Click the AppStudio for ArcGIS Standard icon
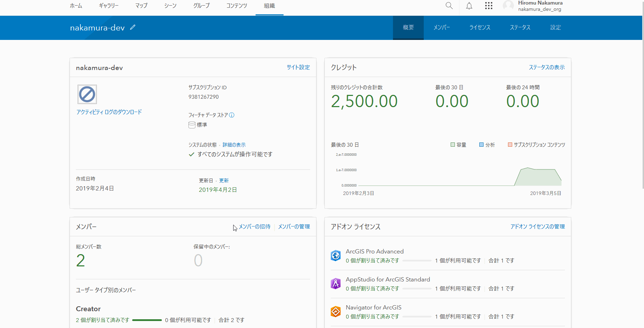 click(x=336, y=284)
